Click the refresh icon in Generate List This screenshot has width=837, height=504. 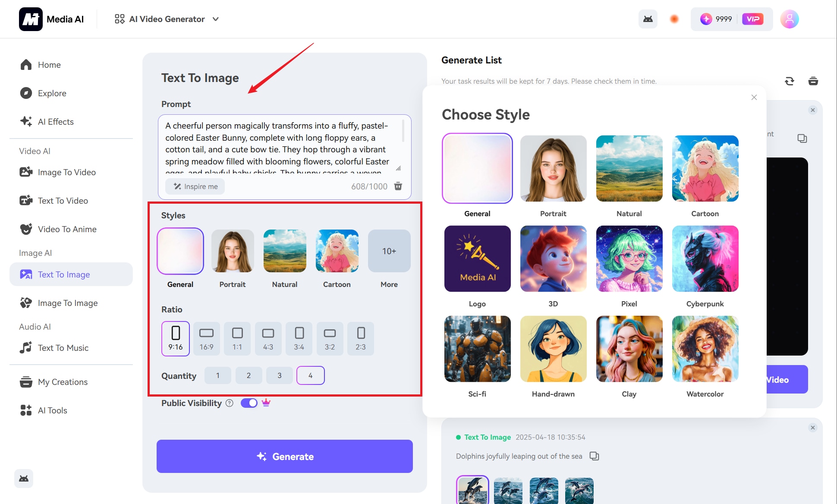pyautogui.click(x=789, y=81)
